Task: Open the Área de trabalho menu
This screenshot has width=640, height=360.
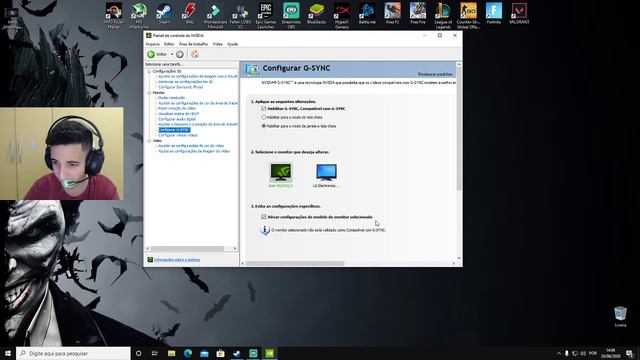Action: pos(193,44)
